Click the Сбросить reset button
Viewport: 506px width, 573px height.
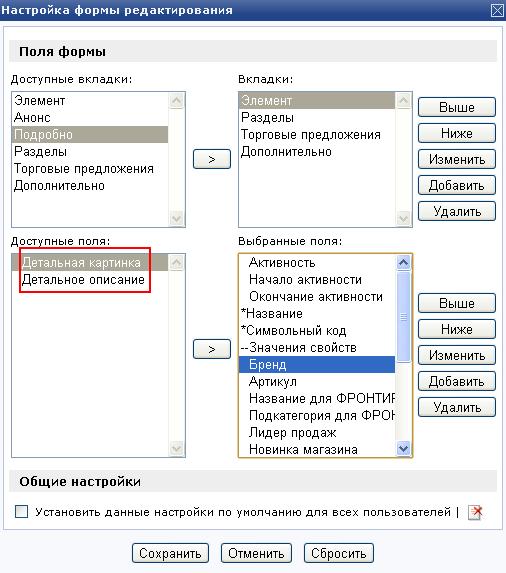tap(339, 553)
